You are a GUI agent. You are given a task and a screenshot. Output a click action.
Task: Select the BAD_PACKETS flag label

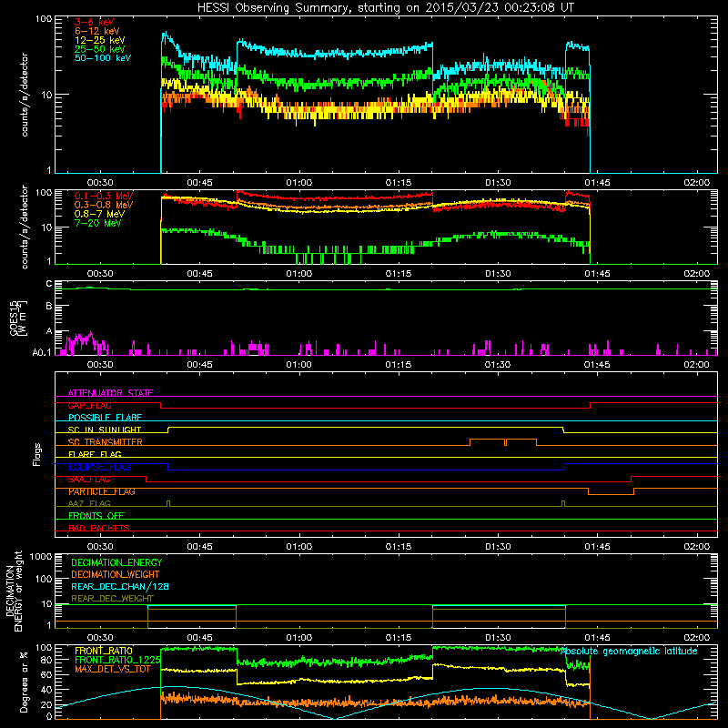[x=99, y=528]
